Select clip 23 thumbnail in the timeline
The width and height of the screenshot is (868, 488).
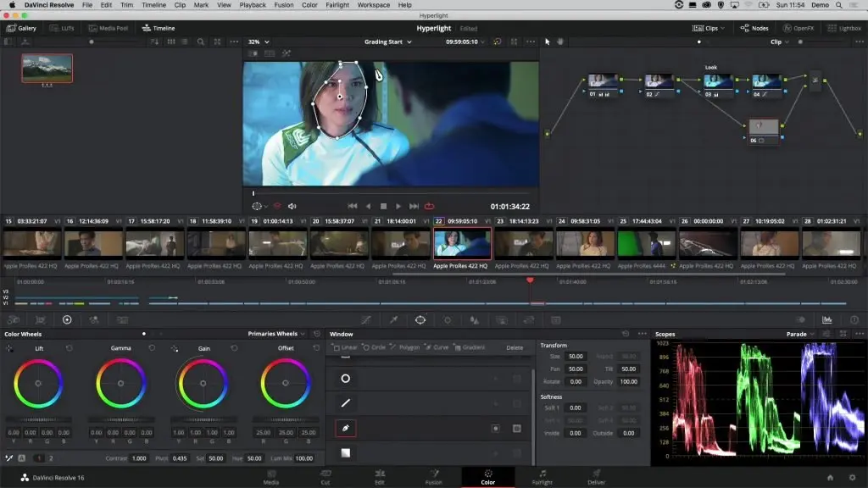(524, 244)
